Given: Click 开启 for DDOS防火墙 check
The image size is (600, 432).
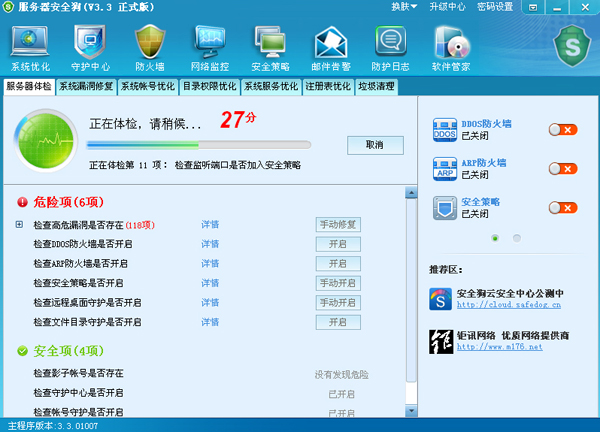Looking at the screenshot, I should click(338, 244).
